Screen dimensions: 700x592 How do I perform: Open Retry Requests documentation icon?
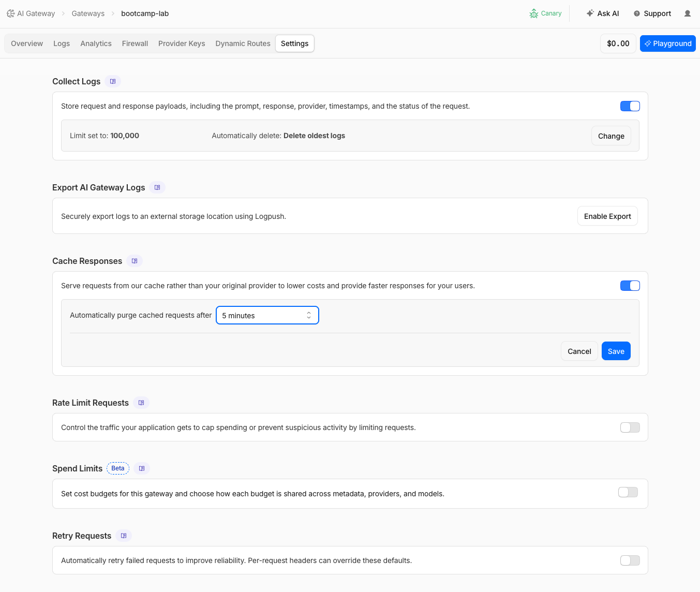point(124,536)
